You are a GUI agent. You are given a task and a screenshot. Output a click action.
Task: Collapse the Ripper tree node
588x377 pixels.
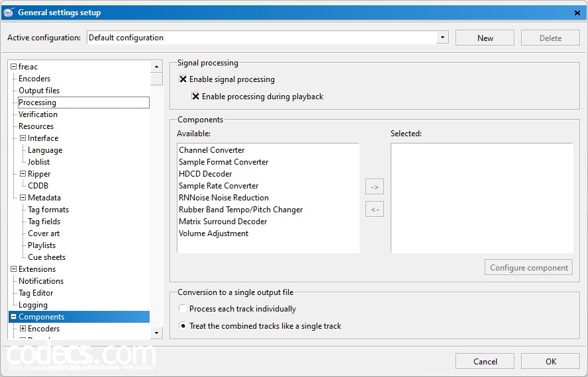click(23, 173)
